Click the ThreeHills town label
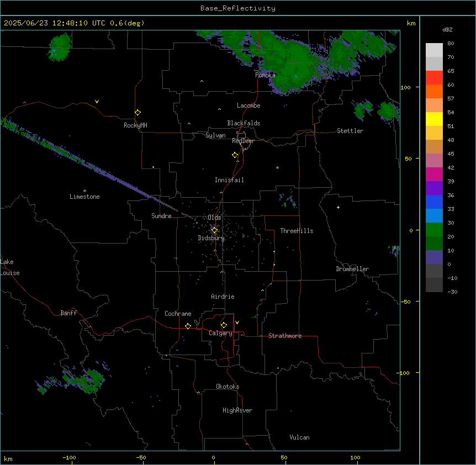The height and width of the screenshot is (465, 476). (x=297, y=231)
